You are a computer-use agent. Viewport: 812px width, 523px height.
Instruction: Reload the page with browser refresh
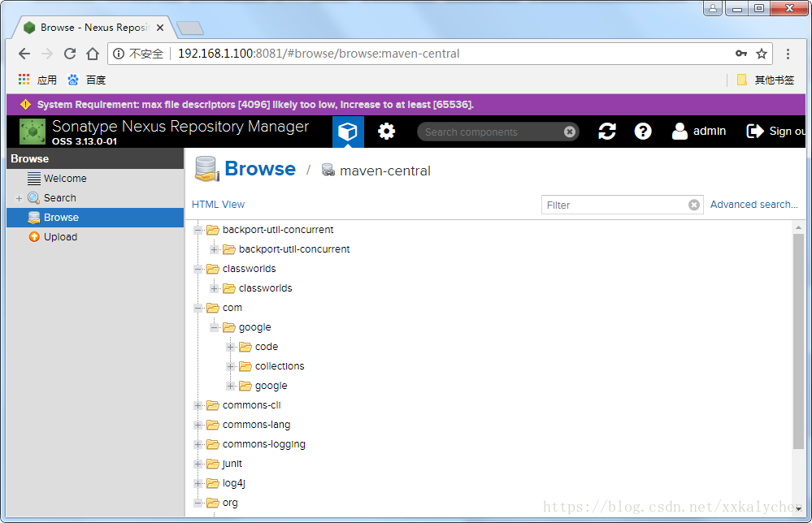pyautogui.click(x=70, y=54)
